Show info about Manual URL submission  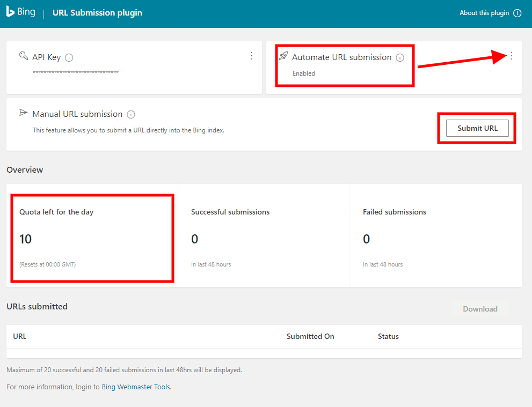pyautogui.click(x=130, y=115)
